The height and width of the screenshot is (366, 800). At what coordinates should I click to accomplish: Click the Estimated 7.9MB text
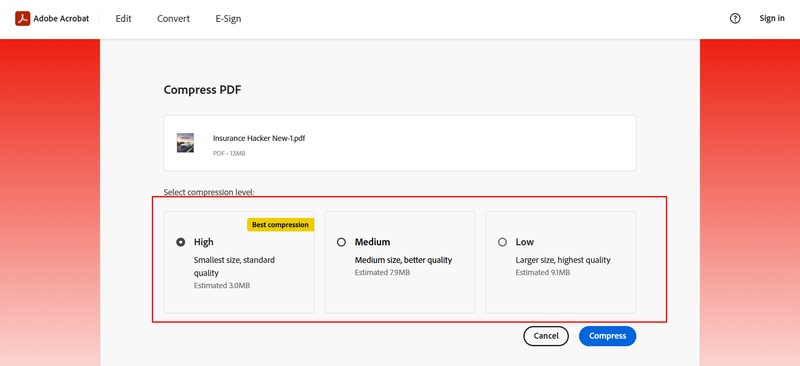(x=382, y=273)
